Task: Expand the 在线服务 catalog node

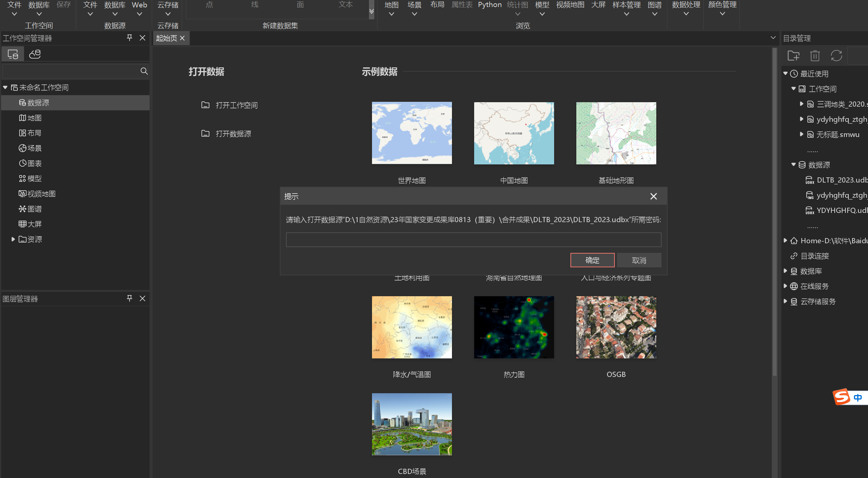Action: (785, 286)
